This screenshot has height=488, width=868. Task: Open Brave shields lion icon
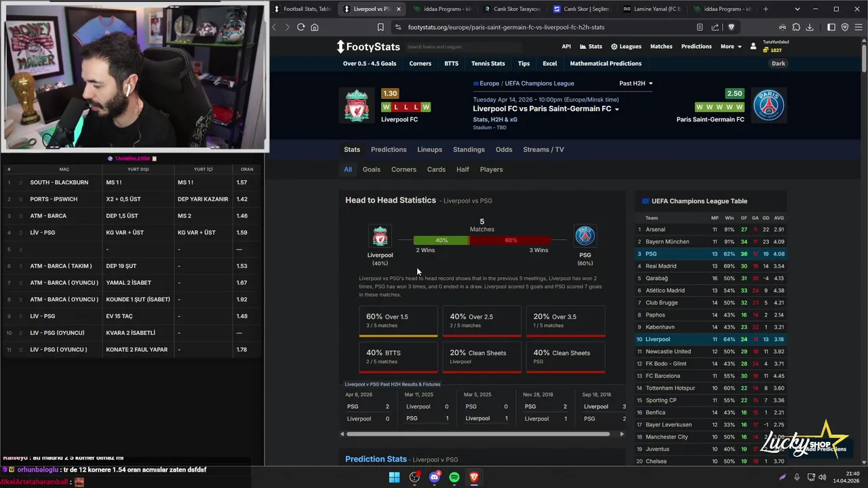pos(731,27)
